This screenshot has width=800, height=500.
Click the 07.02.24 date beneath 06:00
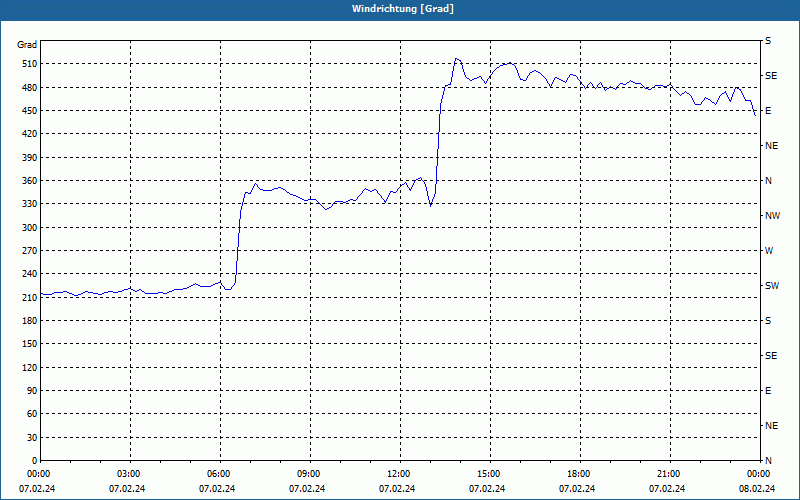[x=217, y=489]
